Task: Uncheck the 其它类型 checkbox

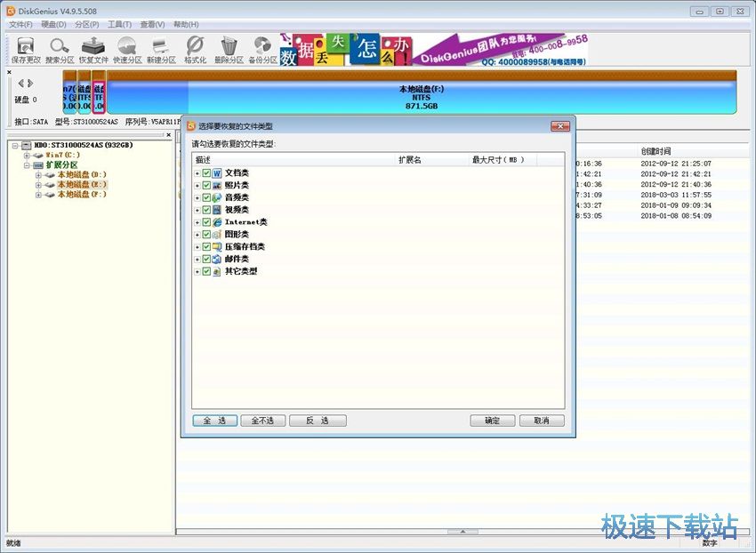Action: (206, 271)
